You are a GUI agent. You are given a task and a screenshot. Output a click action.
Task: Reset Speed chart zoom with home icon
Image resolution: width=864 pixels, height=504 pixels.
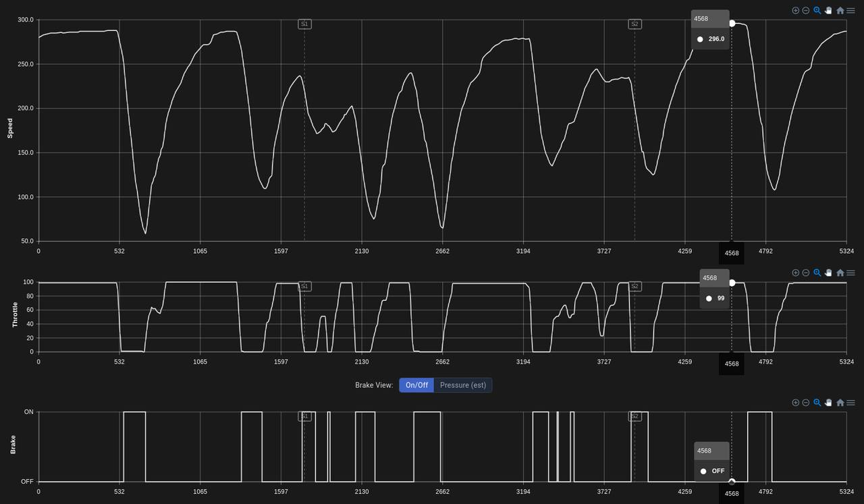[x=840, y=11]
